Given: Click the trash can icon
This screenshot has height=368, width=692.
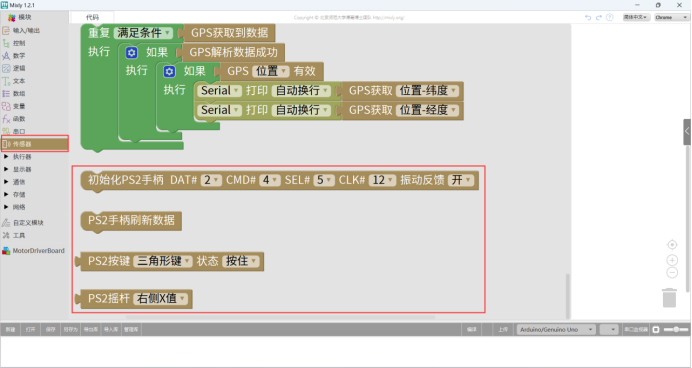Looking at the screenshot, I should [x=669, y=297].
